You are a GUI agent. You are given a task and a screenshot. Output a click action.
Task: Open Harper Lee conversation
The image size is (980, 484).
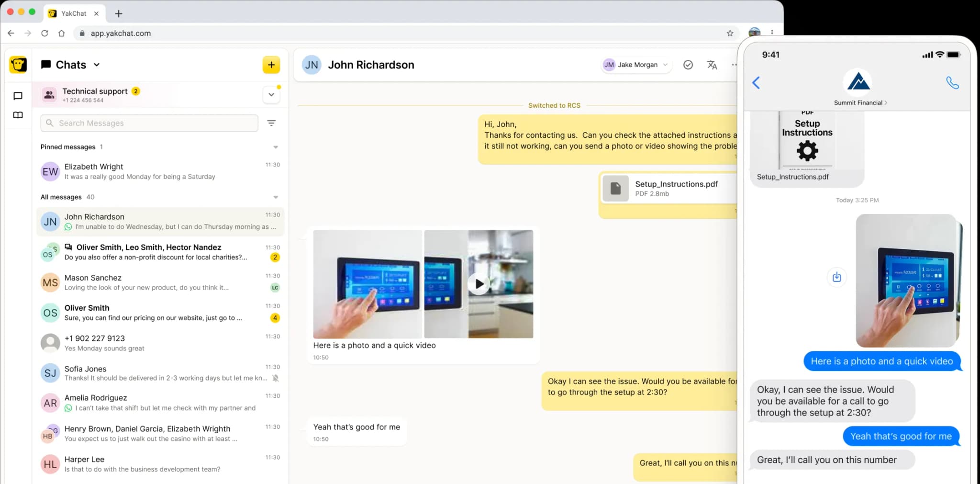[x=160, y=464]
